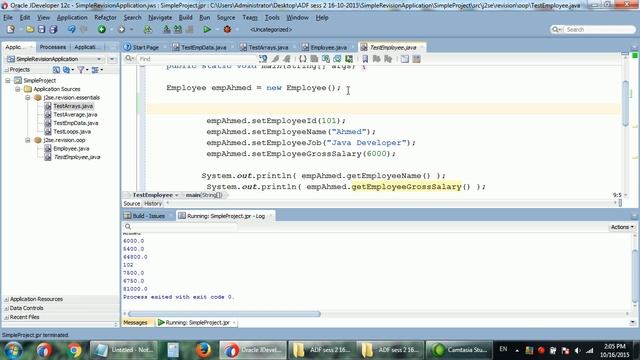Click the Rebuild project toolbar icon
Viewport: 640px width, 360px height.
[x=178, y=29]
